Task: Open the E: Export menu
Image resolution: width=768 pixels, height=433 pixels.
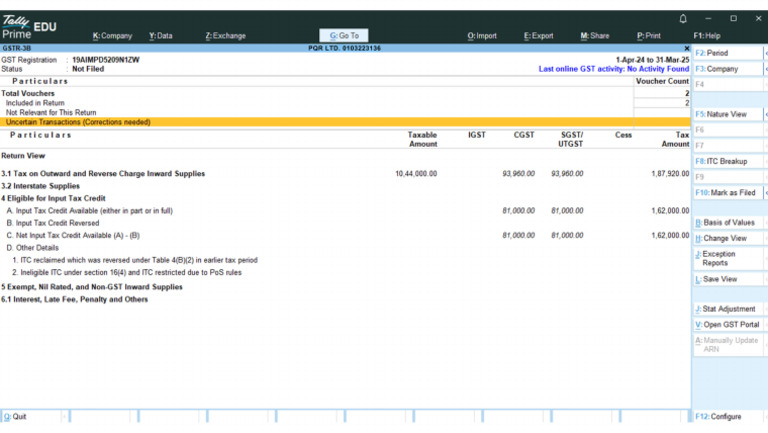Action: point(538,36)
